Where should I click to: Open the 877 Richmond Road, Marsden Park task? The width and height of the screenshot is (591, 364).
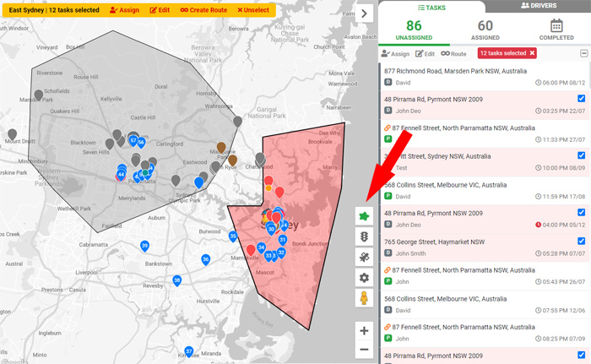pos(485,76)
